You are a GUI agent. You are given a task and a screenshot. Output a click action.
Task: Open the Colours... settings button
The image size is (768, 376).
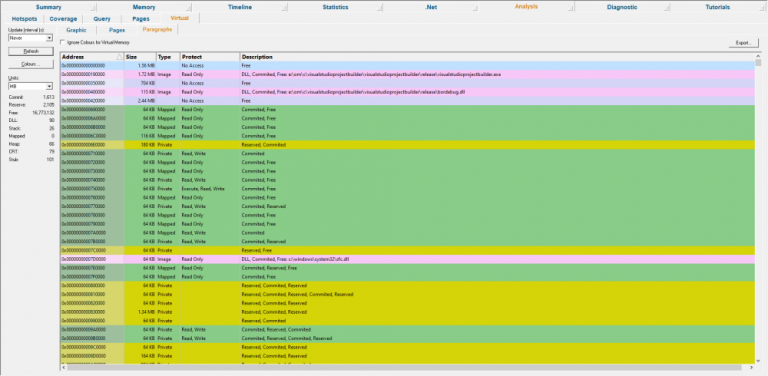point(31,65)
